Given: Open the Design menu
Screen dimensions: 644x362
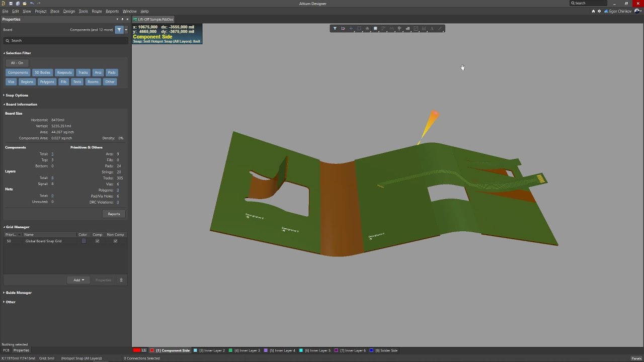Looking at the screenshot, I should point(69,11).
